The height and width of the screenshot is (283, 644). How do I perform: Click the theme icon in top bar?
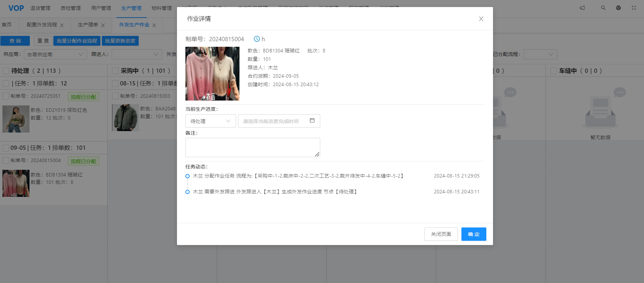tap(618, 8)
